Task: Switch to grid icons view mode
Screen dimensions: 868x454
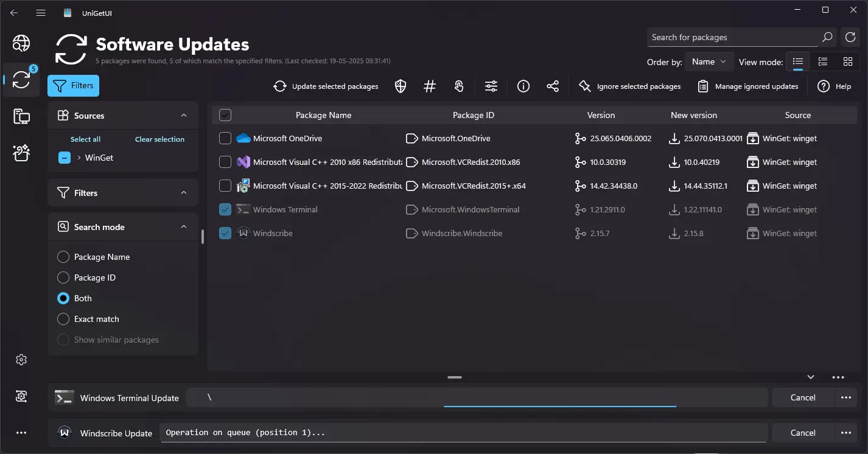Action: (848, 61)
